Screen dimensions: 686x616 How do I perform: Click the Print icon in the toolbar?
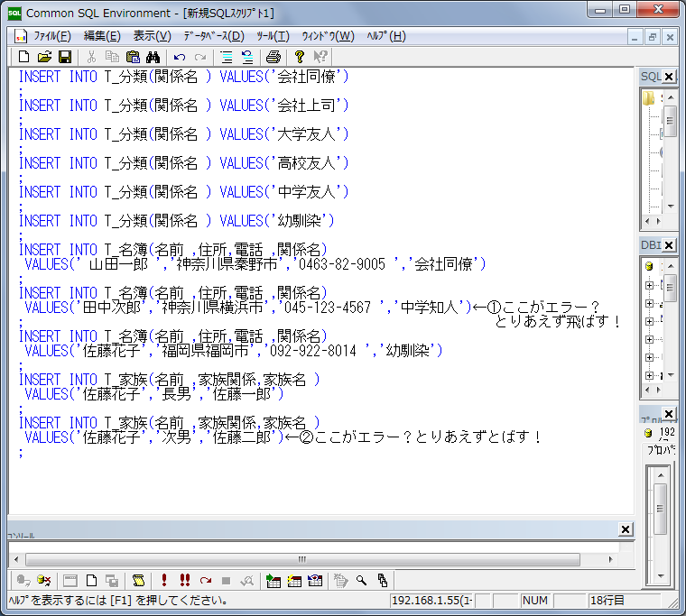(x=273, y=57)
